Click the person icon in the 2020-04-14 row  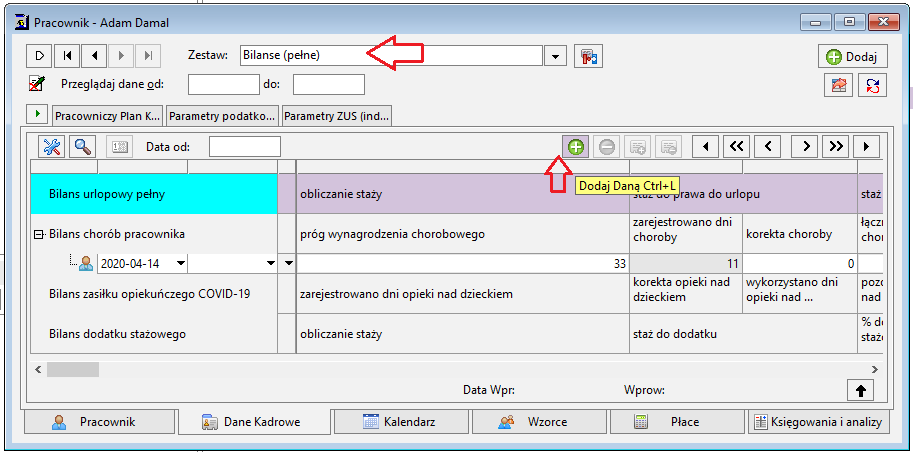[x=86, y=263]
